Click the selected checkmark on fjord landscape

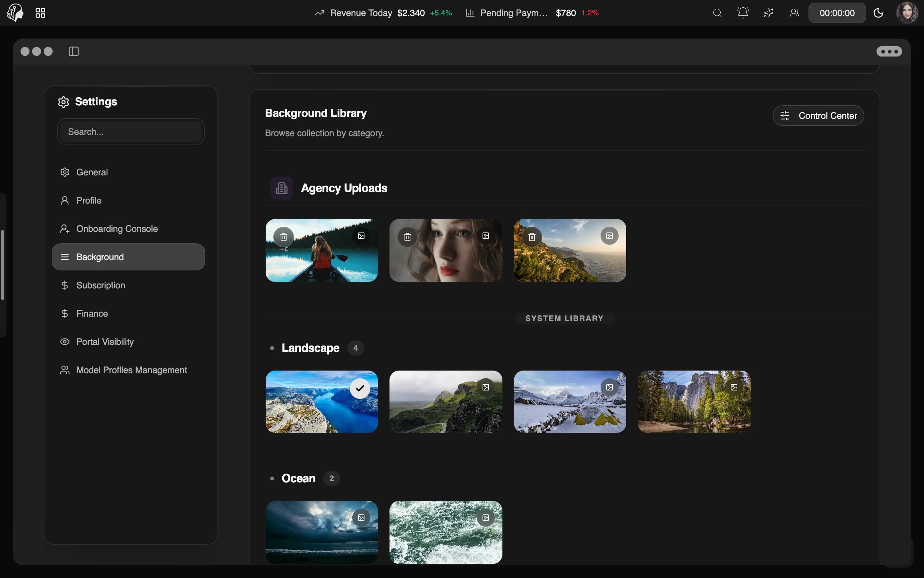pyautogui.click(x=360, y=389)
